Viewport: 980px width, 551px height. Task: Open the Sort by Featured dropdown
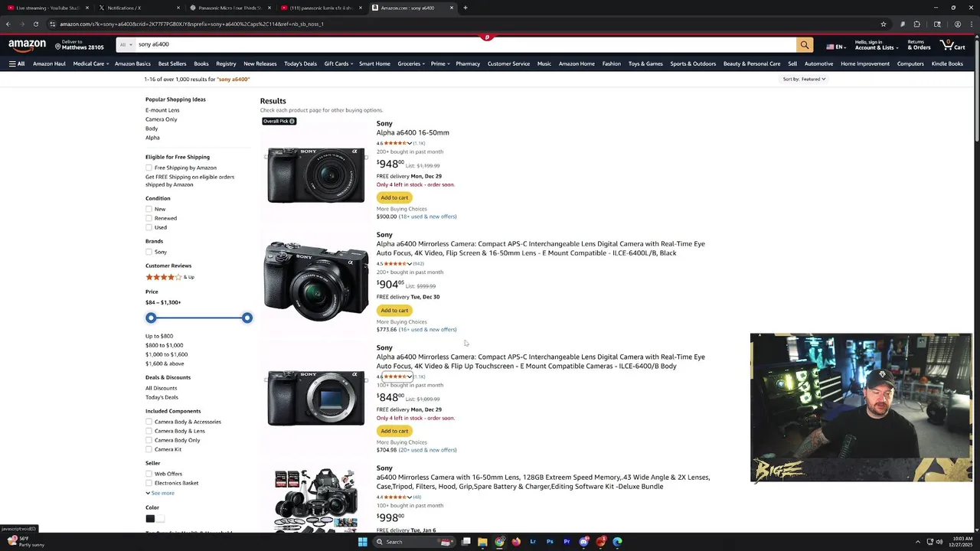[804, 79]
